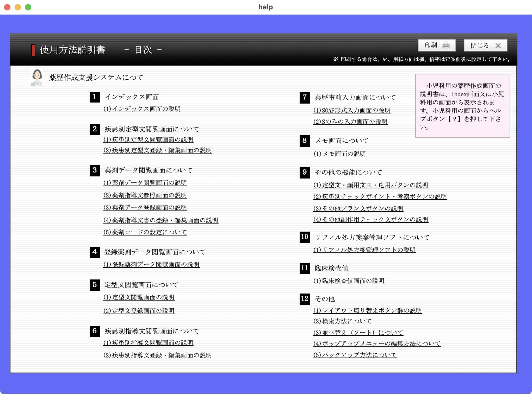Open リフィル処方箋管理ソフトの説明

pyautogui.click(x=365, y=250)
